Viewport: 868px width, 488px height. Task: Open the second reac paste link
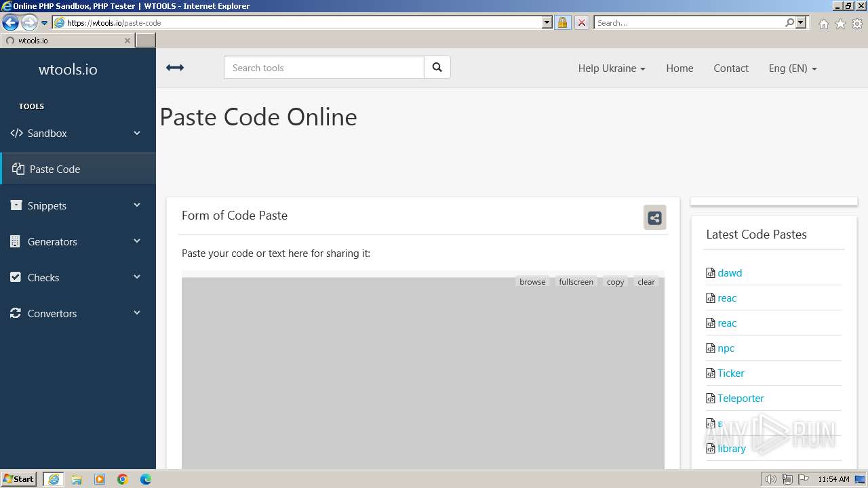(x=727, y=323)
